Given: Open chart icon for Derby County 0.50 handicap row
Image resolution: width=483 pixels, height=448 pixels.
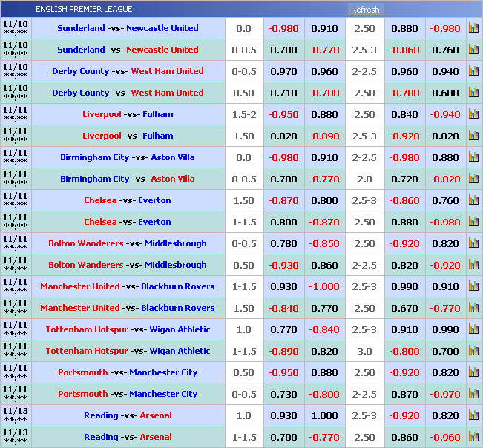Looking at the screenshot, I should coord(473,93).
